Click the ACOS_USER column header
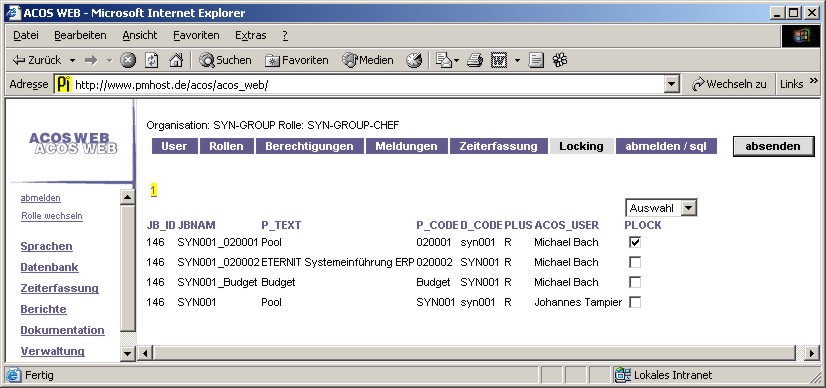 (567, 225)
